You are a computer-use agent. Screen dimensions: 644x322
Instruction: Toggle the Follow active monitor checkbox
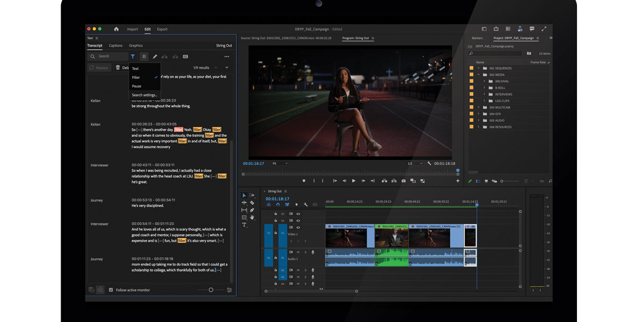[111, 290]
